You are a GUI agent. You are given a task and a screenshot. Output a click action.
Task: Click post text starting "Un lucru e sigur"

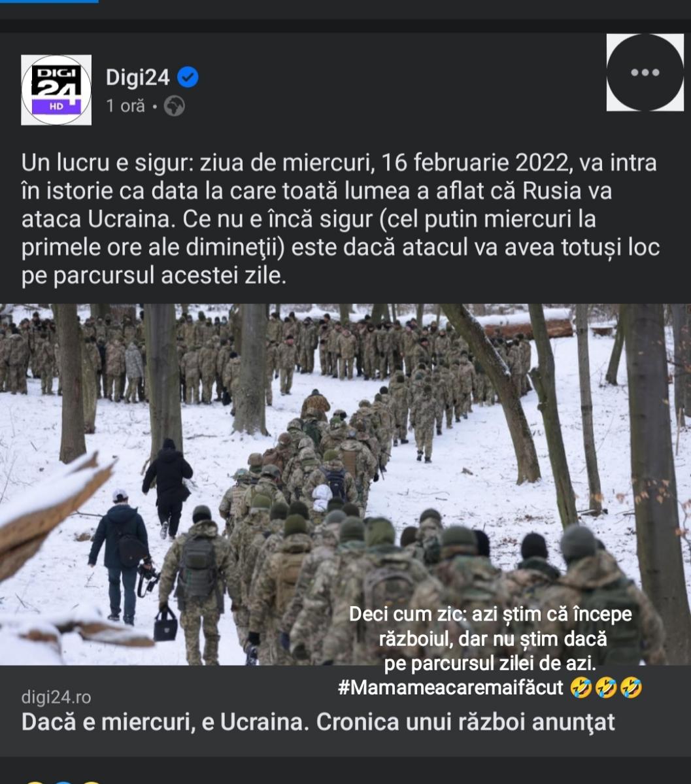point(341,219)
